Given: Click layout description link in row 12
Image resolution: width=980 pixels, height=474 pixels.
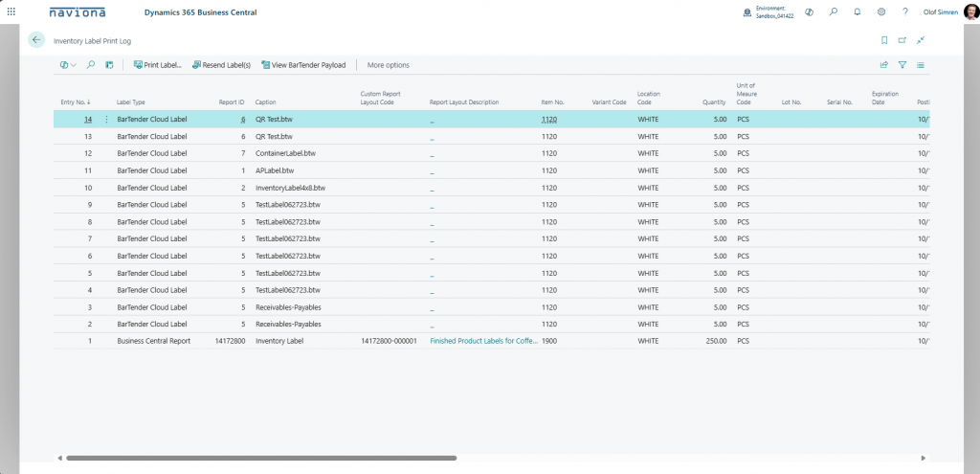Looking at the screenshot, I should (x=432, y=154).
